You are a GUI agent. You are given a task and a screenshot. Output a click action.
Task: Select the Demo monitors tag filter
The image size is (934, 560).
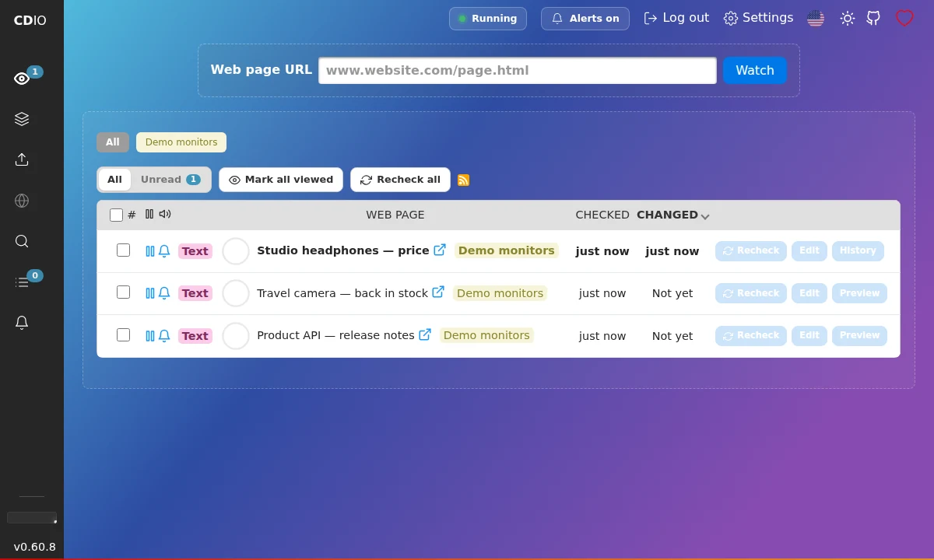[181, 142]
